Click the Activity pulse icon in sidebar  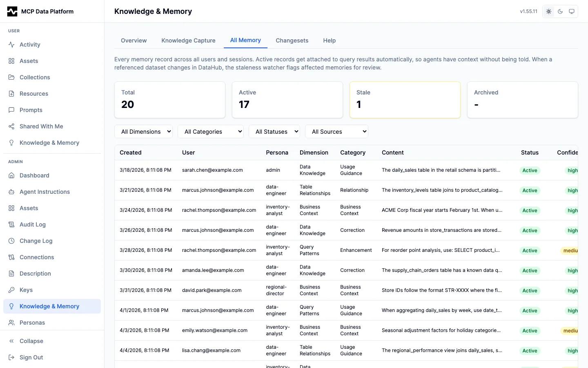click(11, 45)
